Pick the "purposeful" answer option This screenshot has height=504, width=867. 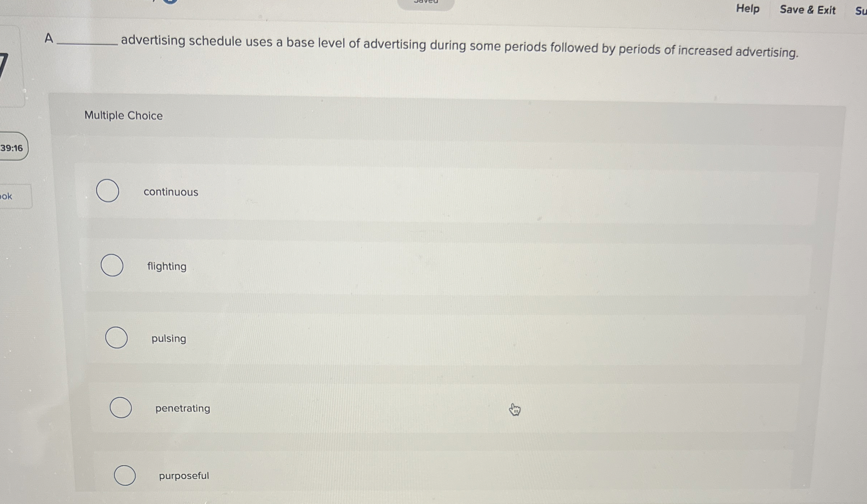pos(124,475)
